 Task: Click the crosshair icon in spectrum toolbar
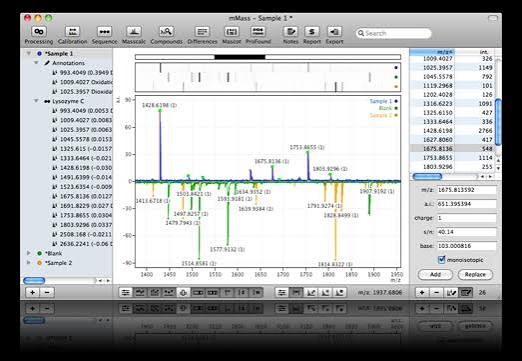183,293
